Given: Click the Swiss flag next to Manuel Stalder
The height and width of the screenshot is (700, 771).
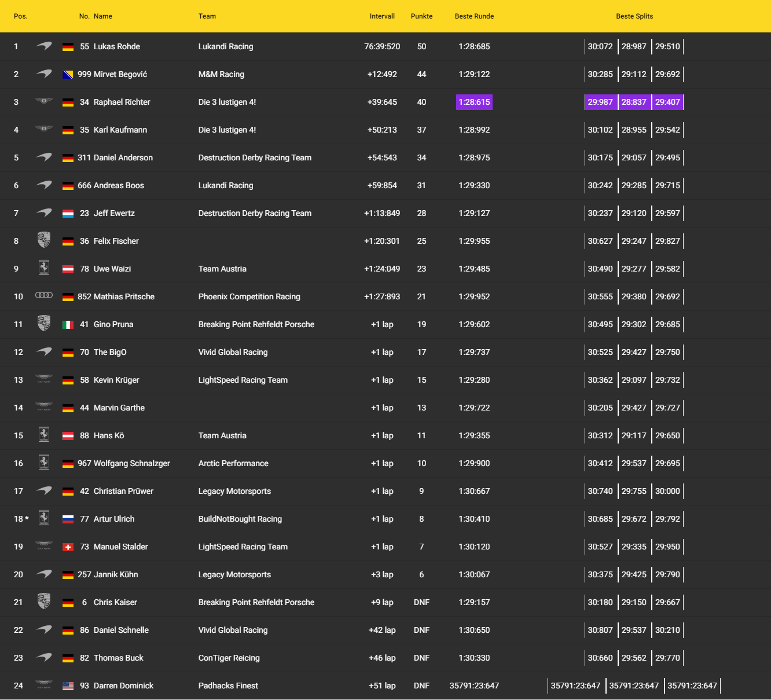Looking at the screenshot, I should point(68,547).
